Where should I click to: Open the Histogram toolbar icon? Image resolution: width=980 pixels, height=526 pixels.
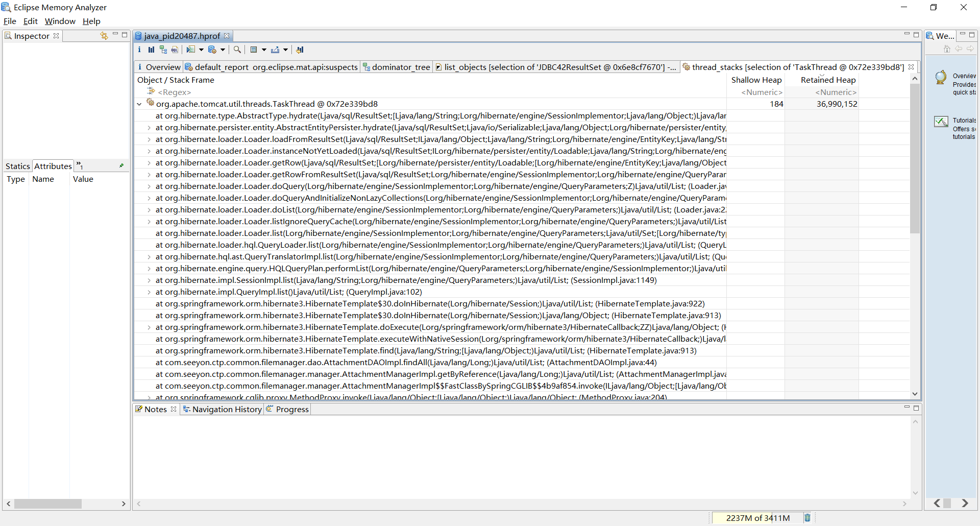click(x=151, y=50)
